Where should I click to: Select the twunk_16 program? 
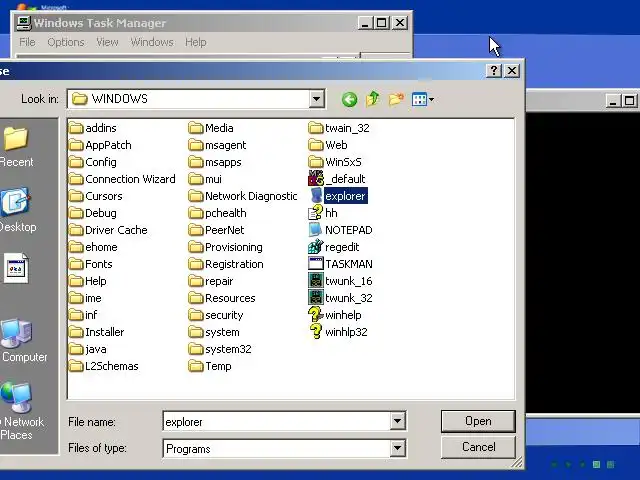[340, 281]
